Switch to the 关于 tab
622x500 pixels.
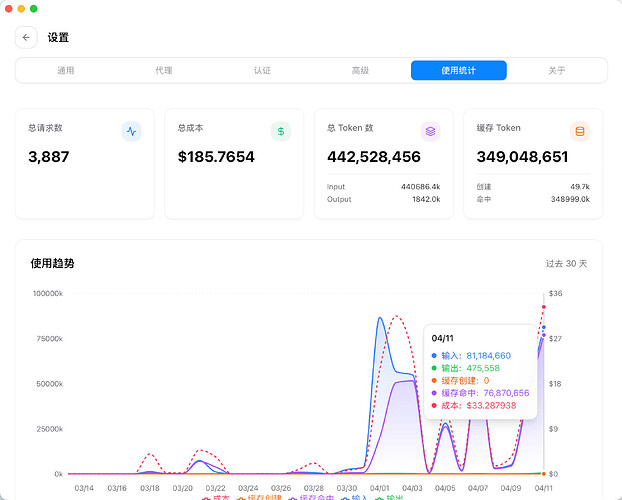tap(557, 71)
